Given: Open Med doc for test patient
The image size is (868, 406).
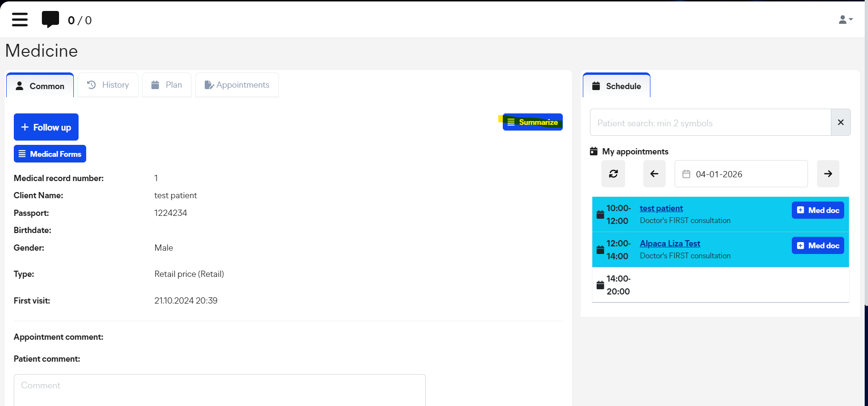Looking at the screenshot, I should coord(818,210).
